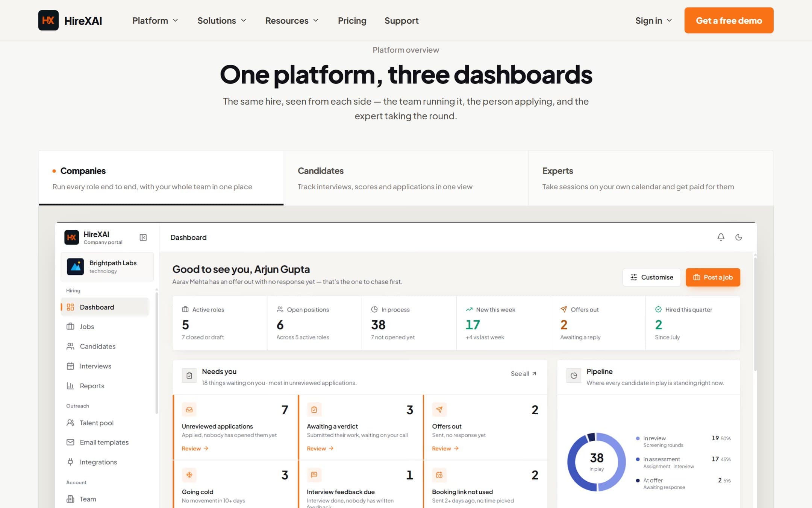Click the Reports chart icon in sidebar
Image resolution: width=812 pixels, height=508 pixels.
(x=70, y=386)
